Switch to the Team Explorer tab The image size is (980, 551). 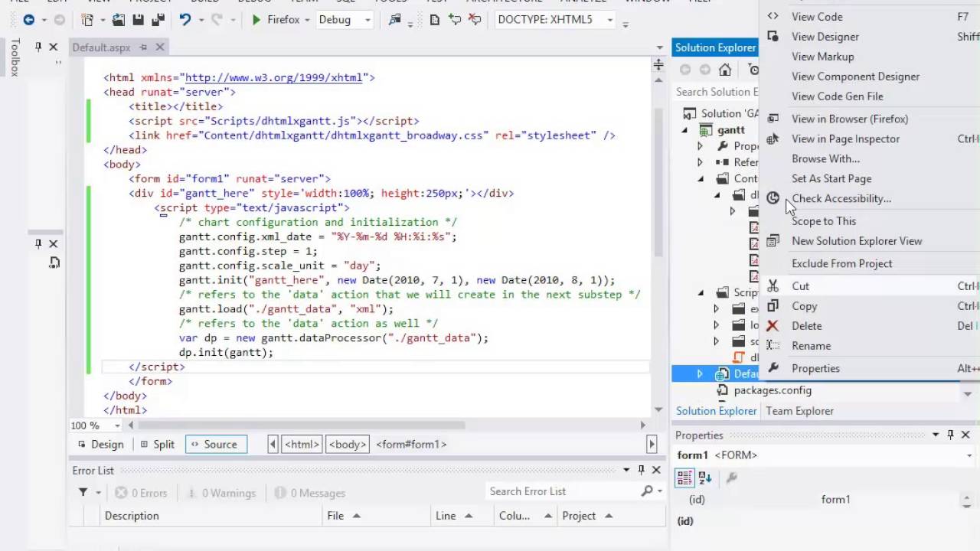click(x=799, y=411)
